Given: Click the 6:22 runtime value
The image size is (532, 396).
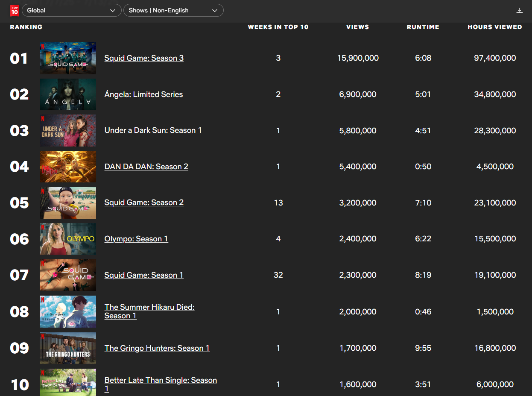Looking at the screenshot, I should [x=423, y=239].
